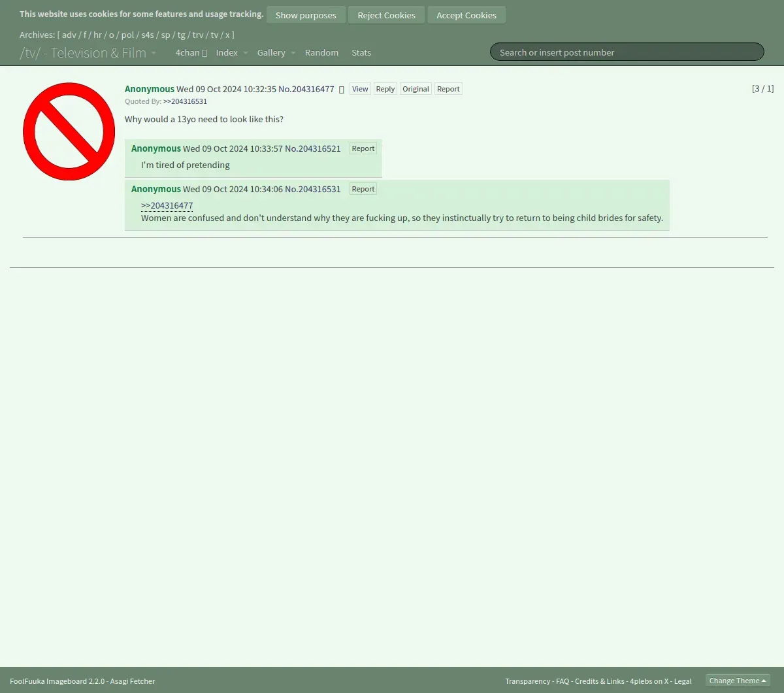Go to the Random page
784x693 pixels.
tap(321, 52)
